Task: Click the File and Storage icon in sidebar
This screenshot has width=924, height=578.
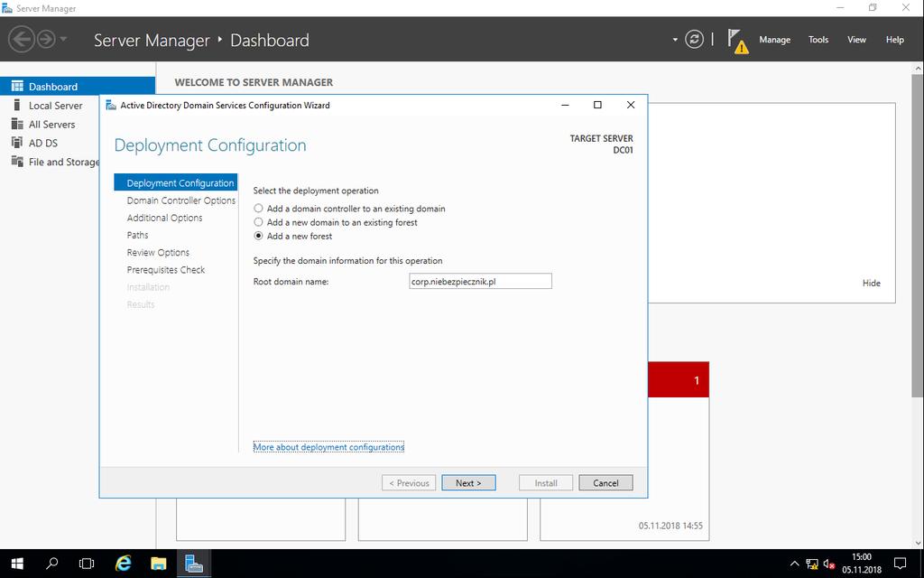Action: click(x=17, y=161)
